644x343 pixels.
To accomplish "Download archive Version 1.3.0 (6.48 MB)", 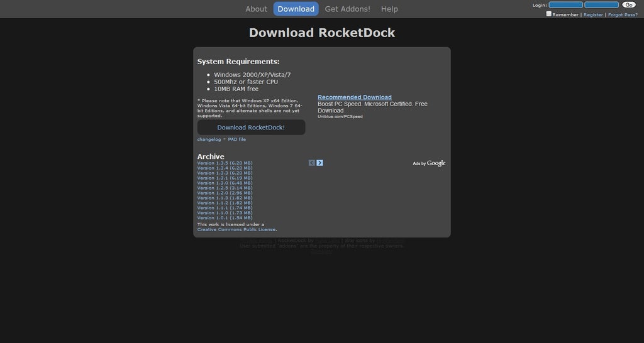I will [225, 183].
